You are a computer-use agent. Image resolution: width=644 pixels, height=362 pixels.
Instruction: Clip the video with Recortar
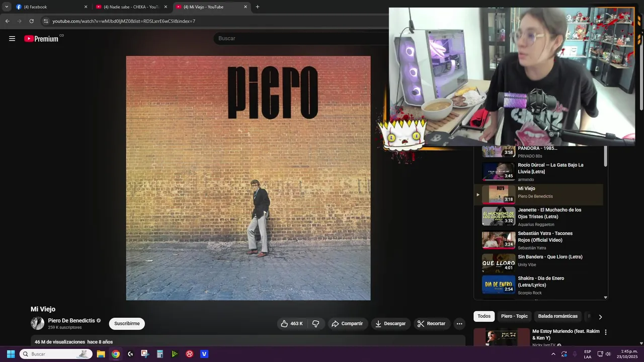(432, 324)
